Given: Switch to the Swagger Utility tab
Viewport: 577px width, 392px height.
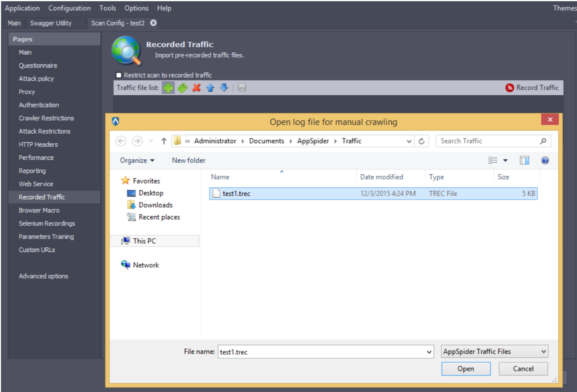Looking at the screenshot, I should coord(51,23).
